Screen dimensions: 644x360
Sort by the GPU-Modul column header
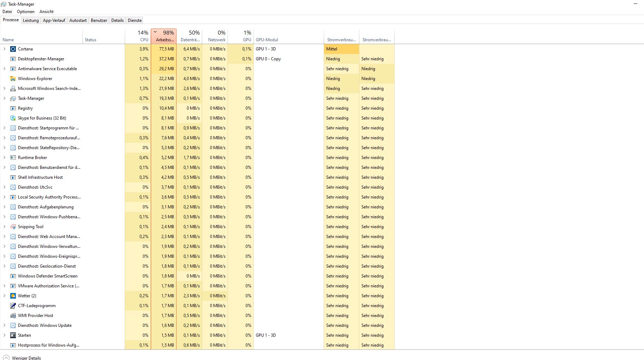[289, 36]
